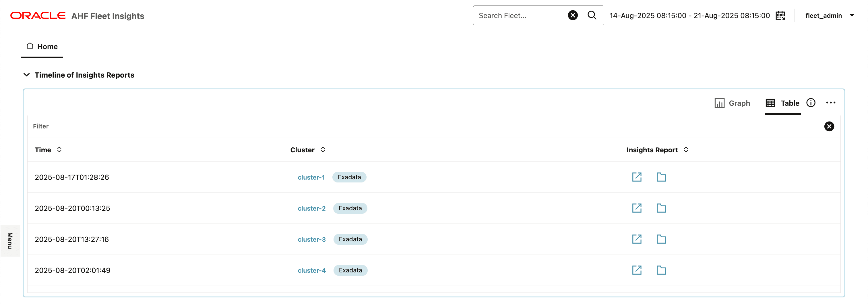Switch to Table view

782,103
